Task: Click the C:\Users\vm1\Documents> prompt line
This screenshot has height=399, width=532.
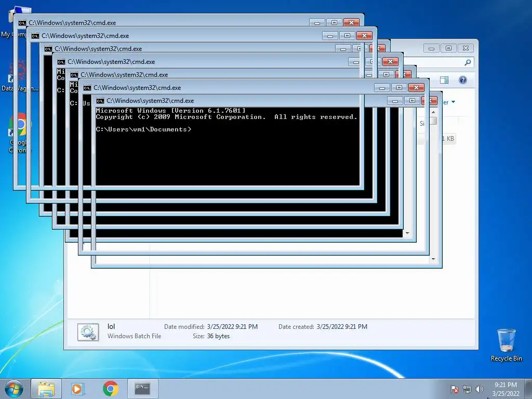Action: [143, 129]
